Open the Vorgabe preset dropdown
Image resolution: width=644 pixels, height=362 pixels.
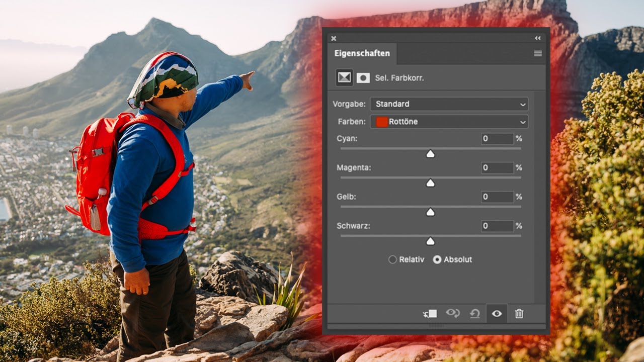click(x=449, y=104)
